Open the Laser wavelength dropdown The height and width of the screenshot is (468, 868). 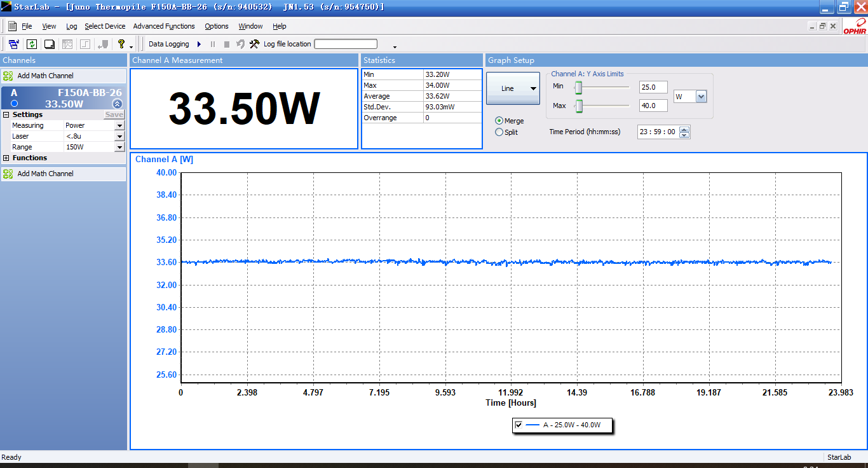click(x=119, y=136)
